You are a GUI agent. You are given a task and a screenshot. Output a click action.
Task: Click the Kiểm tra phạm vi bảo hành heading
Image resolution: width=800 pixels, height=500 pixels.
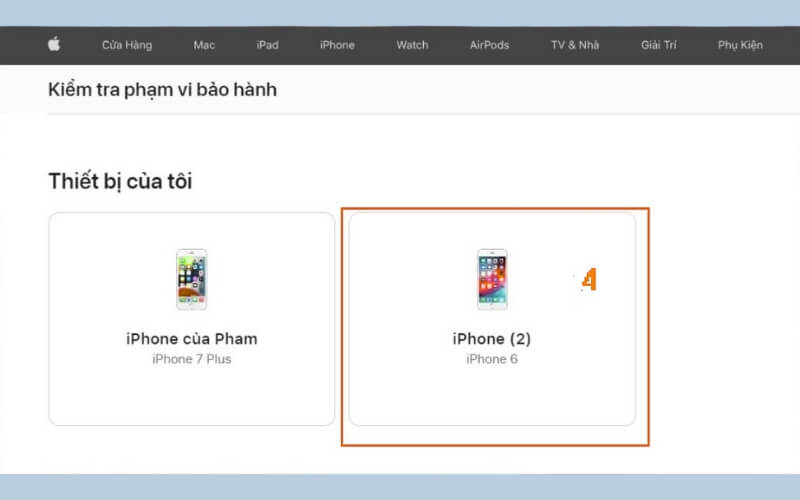pos(162,90)
